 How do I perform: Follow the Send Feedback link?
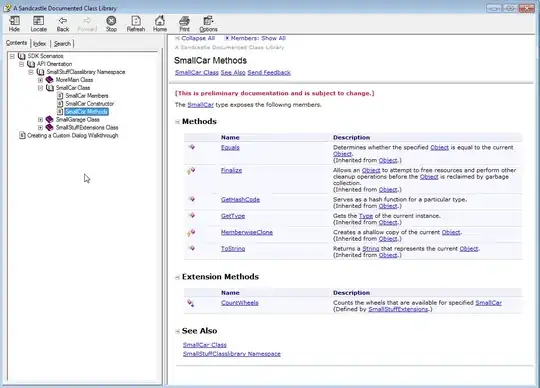269,73
